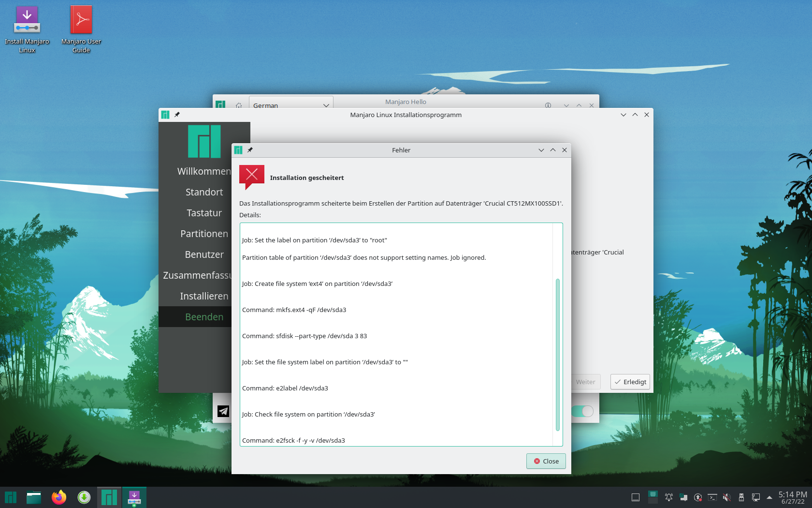Viewport: 812px width, 508px height.
Task: Click line 'Command: sfdisk --part-type /dev/sda 3 83'
Action: tap(304, 336)
